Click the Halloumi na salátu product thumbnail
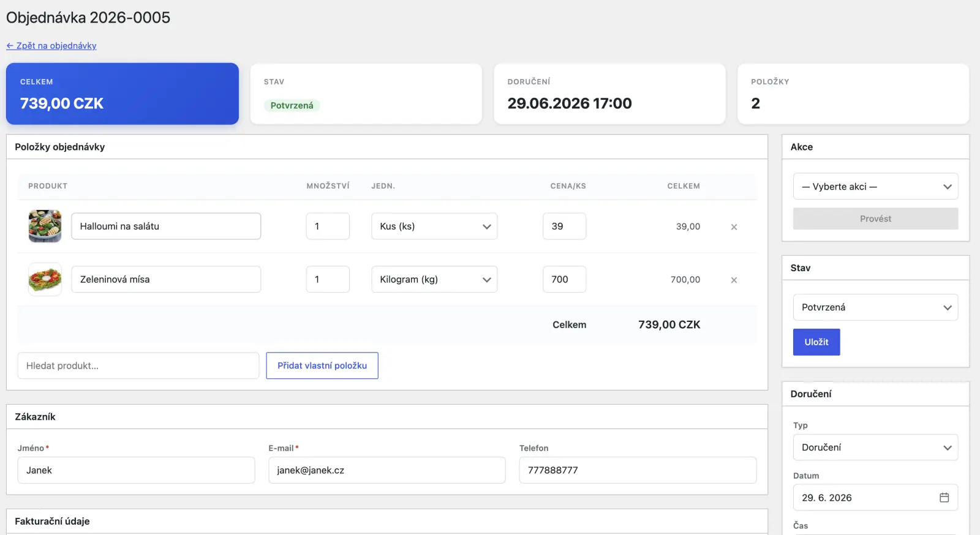Image resolution: width=980 pixels, height=535 pixels. tap(45, 226)
